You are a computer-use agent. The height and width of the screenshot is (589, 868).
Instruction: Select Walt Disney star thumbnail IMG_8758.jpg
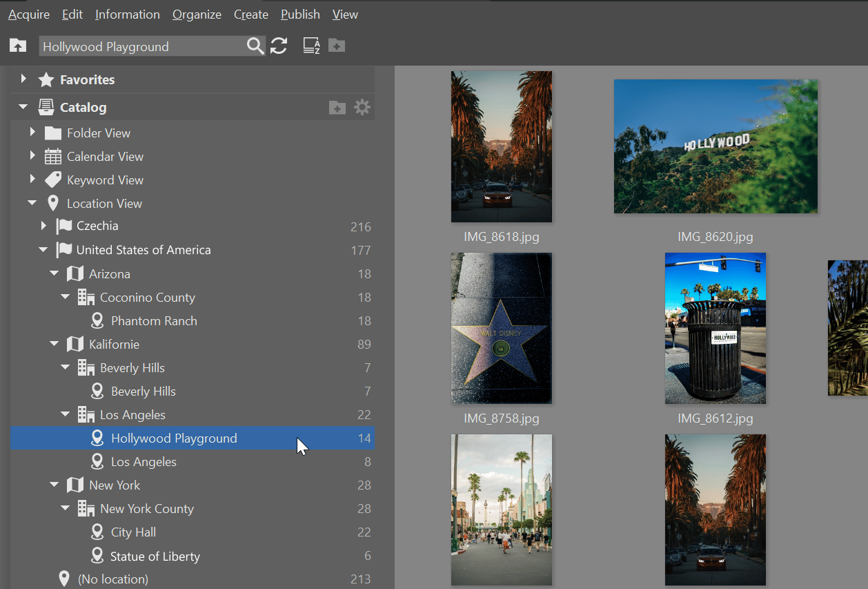click(502, 328)
